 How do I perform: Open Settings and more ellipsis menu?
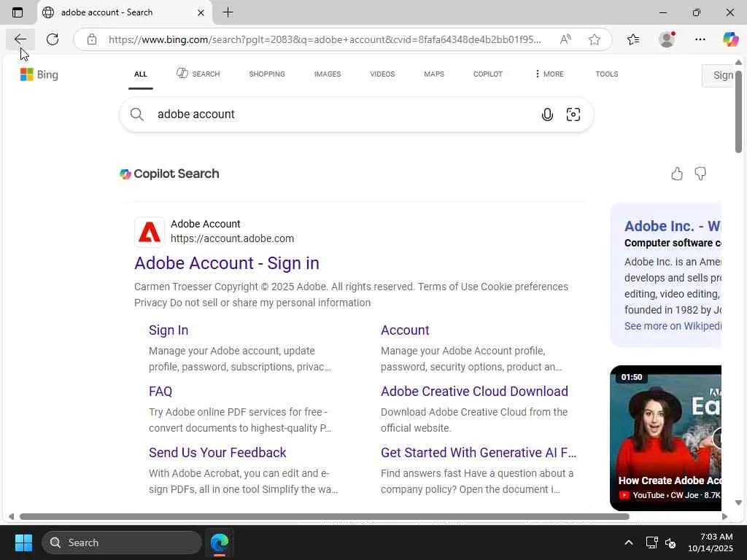[700, 39]
